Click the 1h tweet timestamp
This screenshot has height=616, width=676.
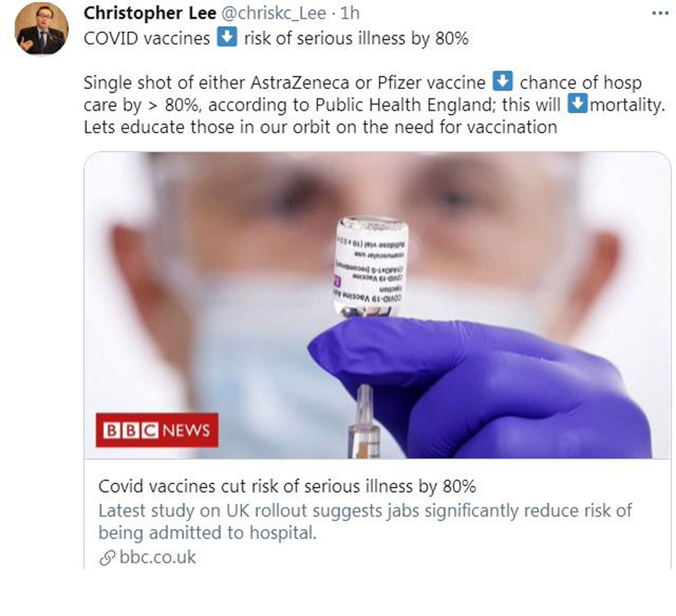[350, 13]
